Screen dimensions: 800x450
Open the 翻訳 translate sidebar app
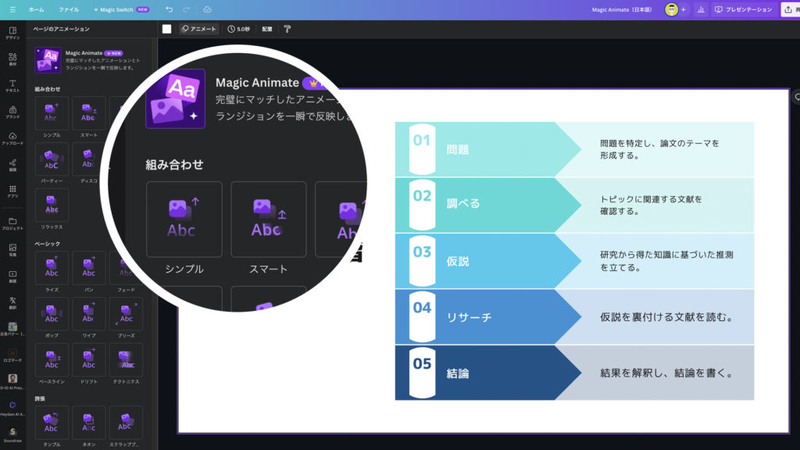point(12,303)
